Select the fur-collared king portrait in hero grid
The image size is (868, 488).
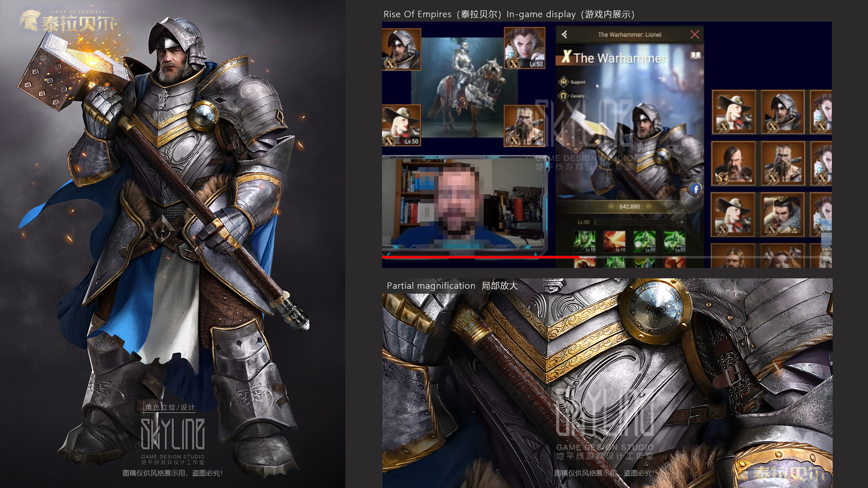(x=783, y=215)
